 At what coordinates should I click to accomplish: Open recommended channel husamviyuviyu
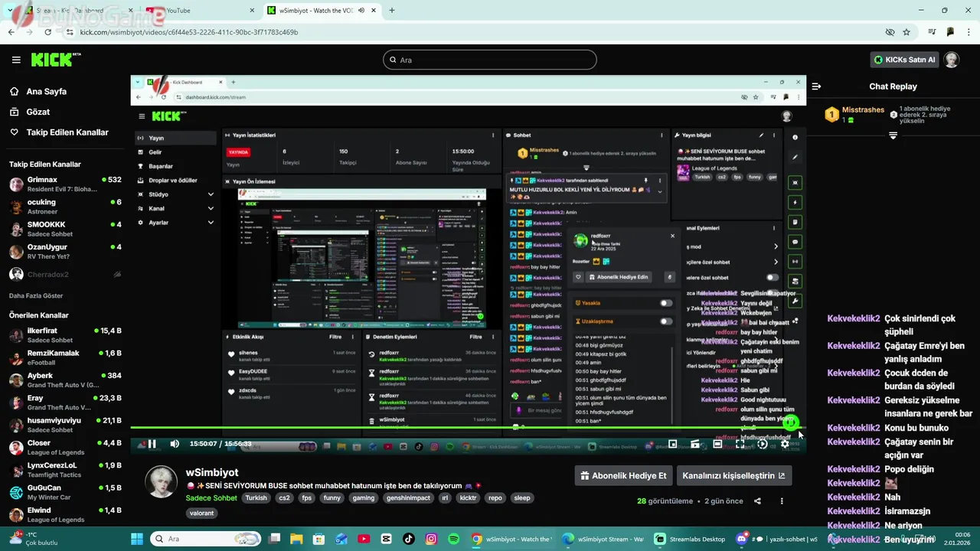click(x=64, y=425)
